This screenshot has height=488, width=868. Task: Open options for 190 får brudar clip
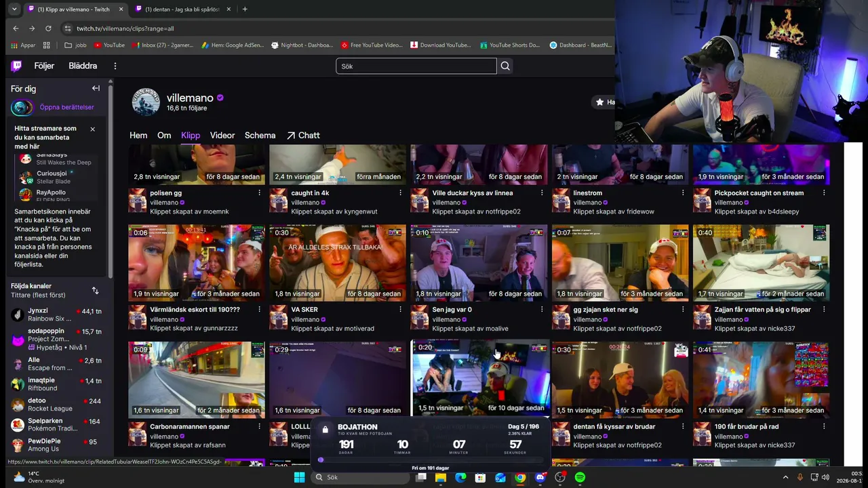tap(824, 427)
